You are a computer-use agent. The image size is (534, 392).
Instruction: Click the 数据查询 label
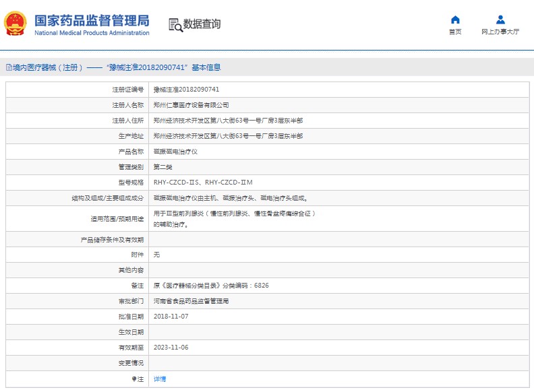202,24
